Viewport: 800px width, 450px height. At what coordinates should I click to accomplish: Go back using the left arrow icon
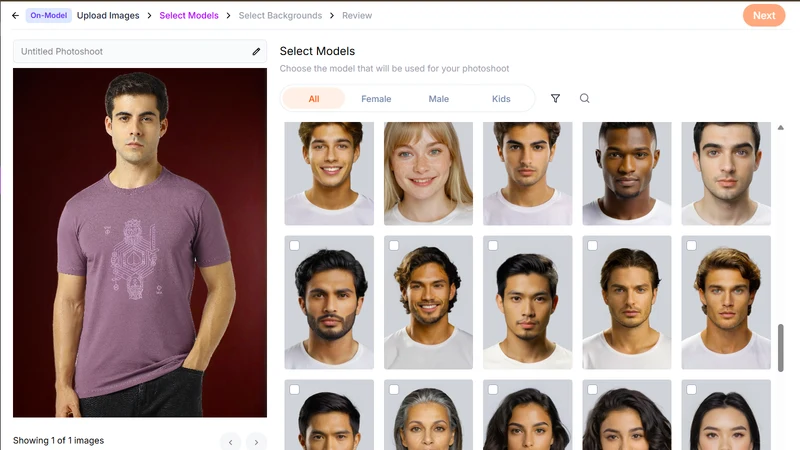click(15, 15)
